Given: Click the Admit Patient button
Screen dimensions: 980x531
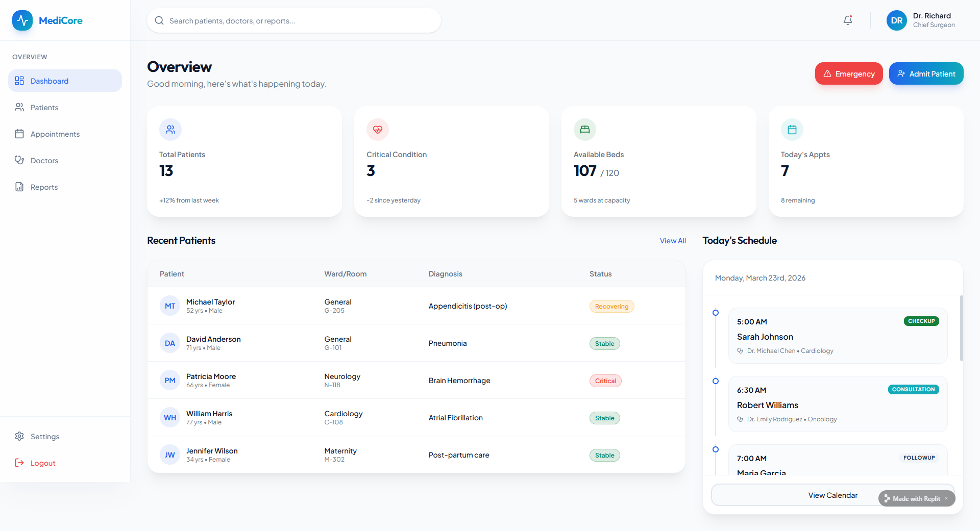Looking at the screenshot, I should click(x=926, y=74).
